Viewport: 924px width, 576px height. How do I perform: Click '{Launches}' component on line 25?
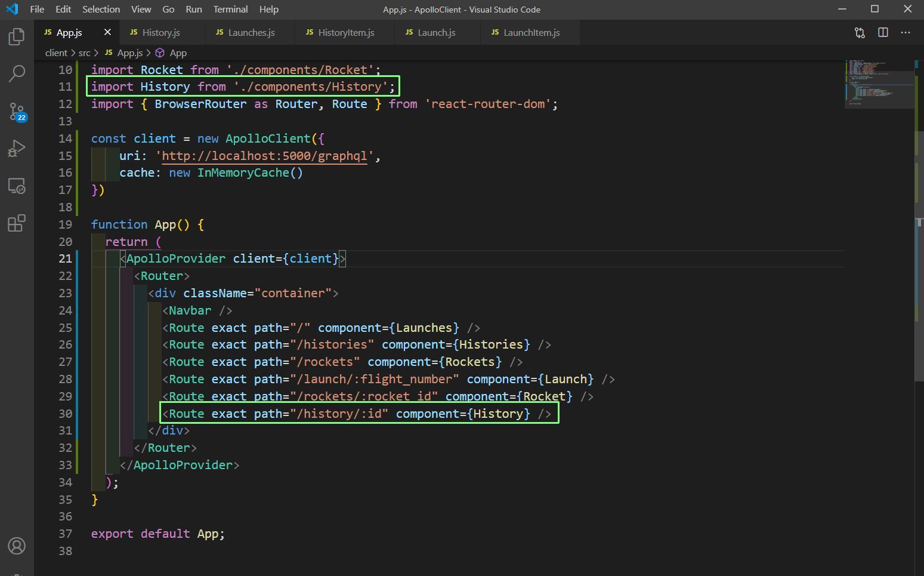tap(424, 328)
